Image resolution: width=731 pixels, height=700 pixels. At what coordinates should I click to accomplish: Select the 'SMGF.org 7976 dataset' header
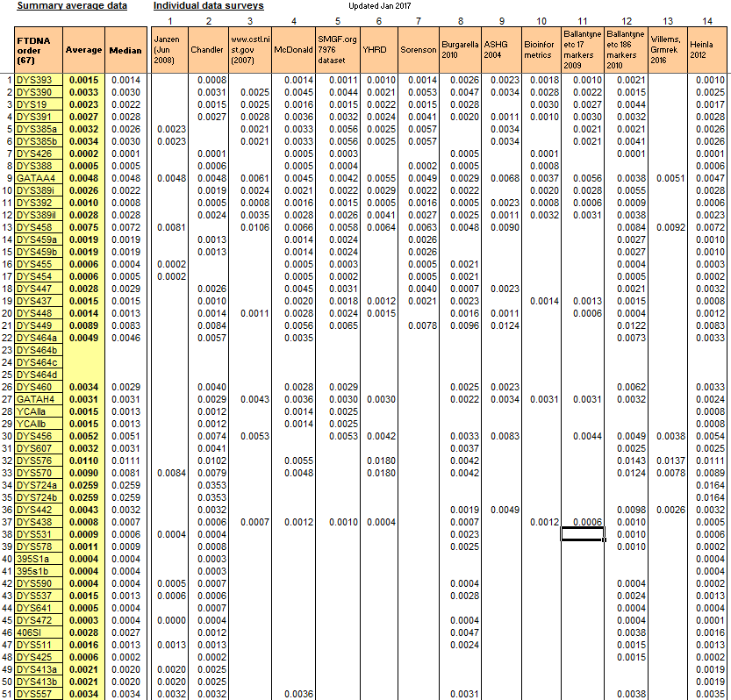(338, 50)
